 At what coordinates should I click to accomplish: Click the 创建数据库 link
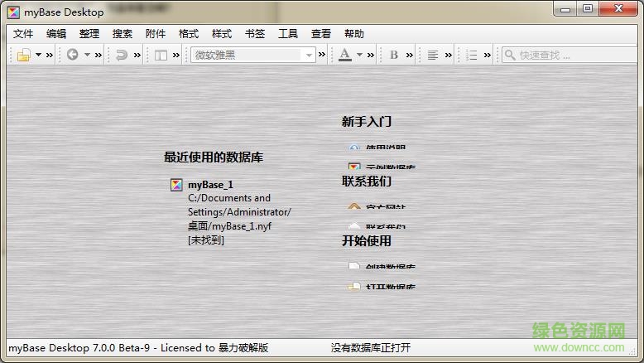(390, 266)
